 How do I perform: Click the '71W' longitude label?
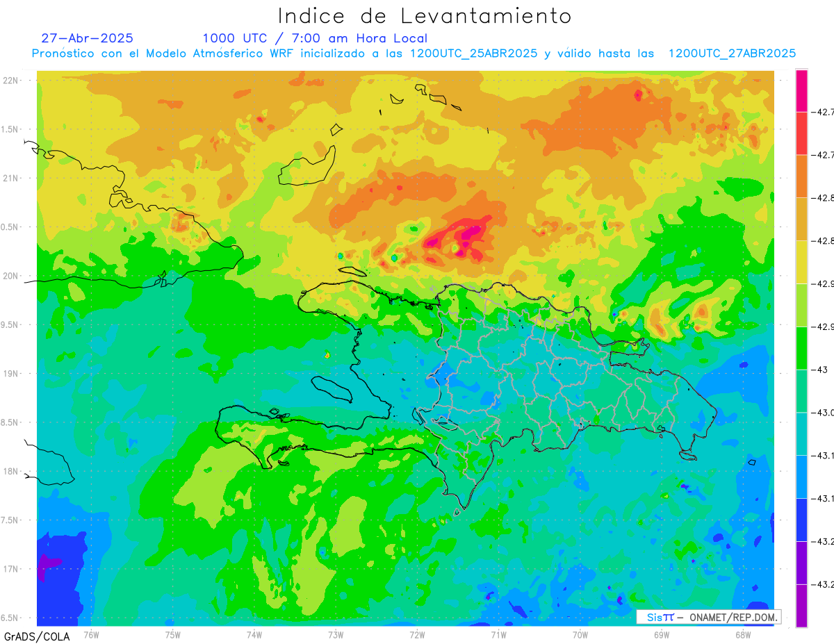coord(498,634)
